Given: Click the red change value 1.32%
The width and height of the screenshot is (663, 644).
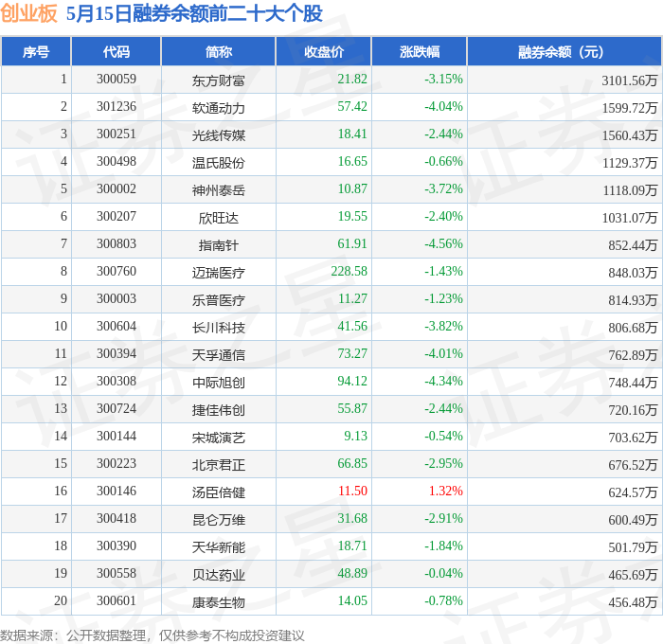Looking at the screenshot, I should pos(446,492).
